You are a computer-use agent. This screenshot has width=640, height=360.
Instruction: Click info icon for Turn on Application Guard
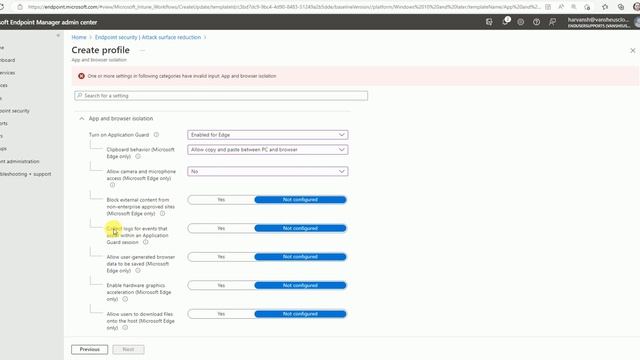tap(156, 135)
